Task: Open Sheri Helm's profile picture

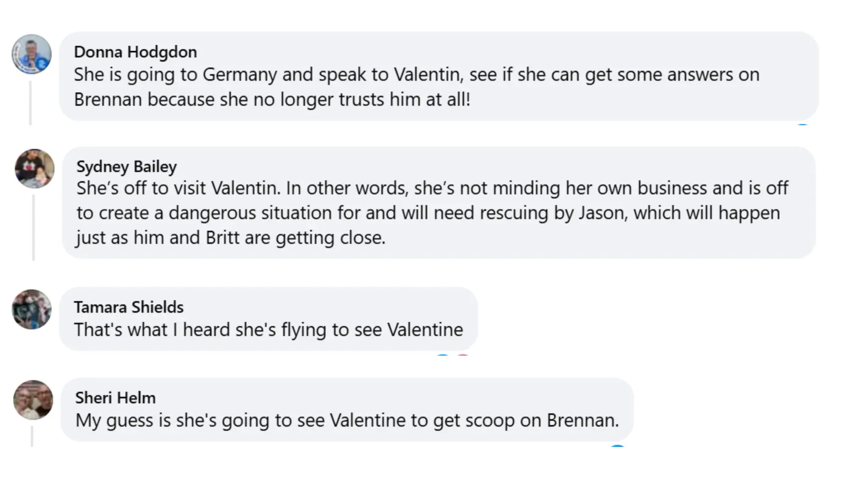Action: pyautogui.click(x=33, y=400)
